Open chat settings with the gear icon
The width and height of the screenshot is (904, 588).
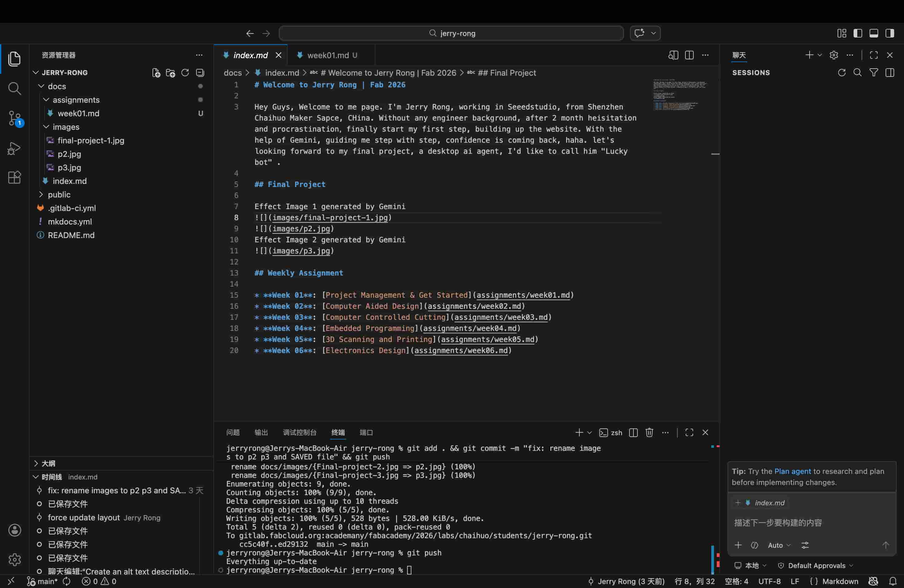pos(834,55)
